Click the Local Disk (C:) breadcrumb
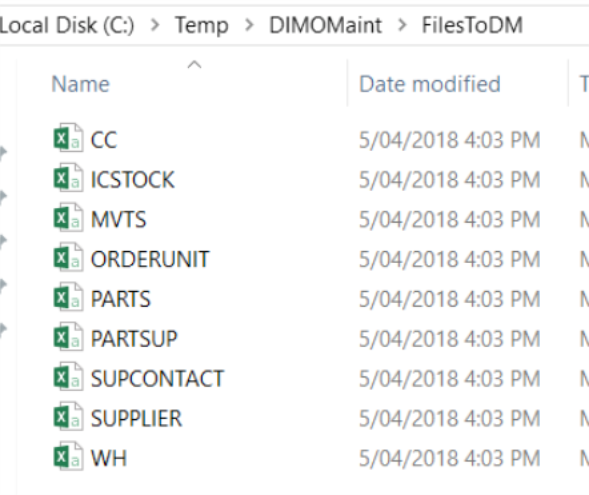This screenshot has width=589, height=495. pos(67,26)
